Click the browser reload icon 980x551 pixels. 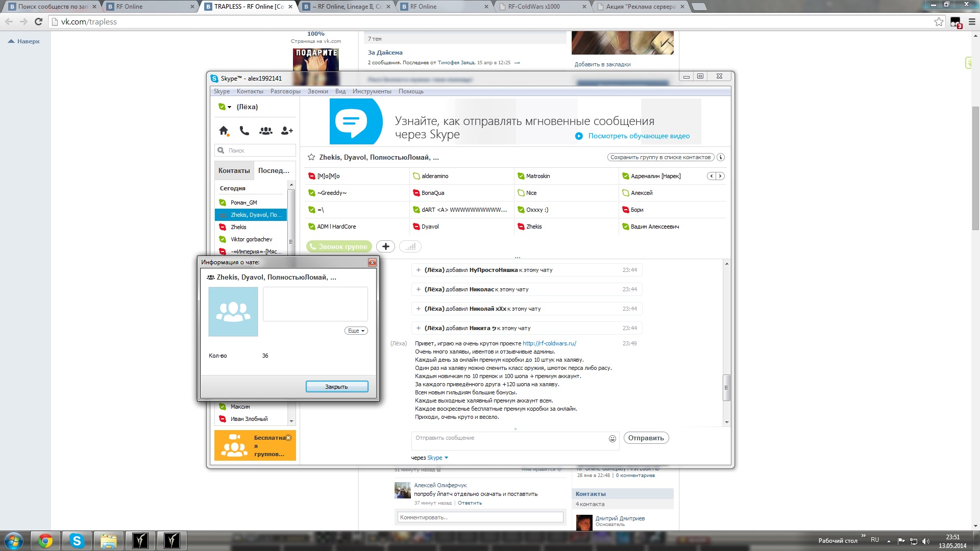(38, 21)
